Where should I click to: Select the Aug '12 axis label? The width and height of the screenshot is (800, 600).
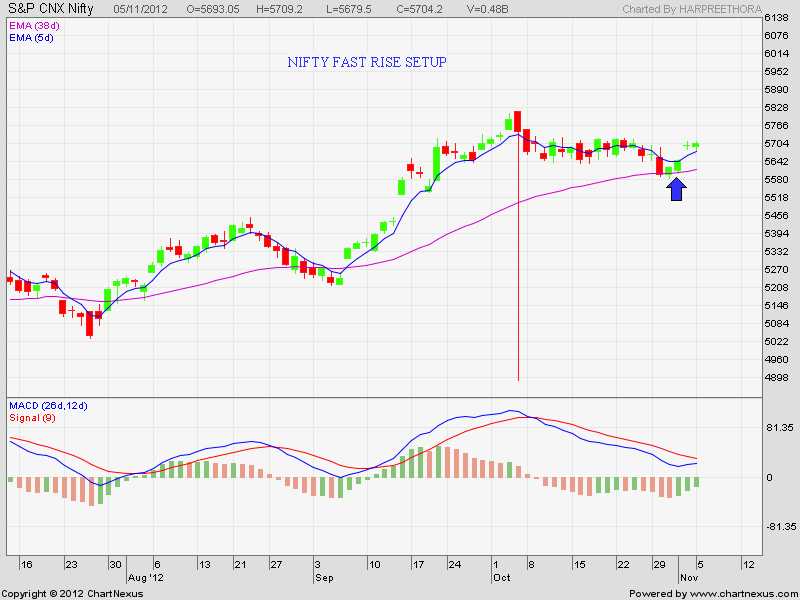point(144,576)
